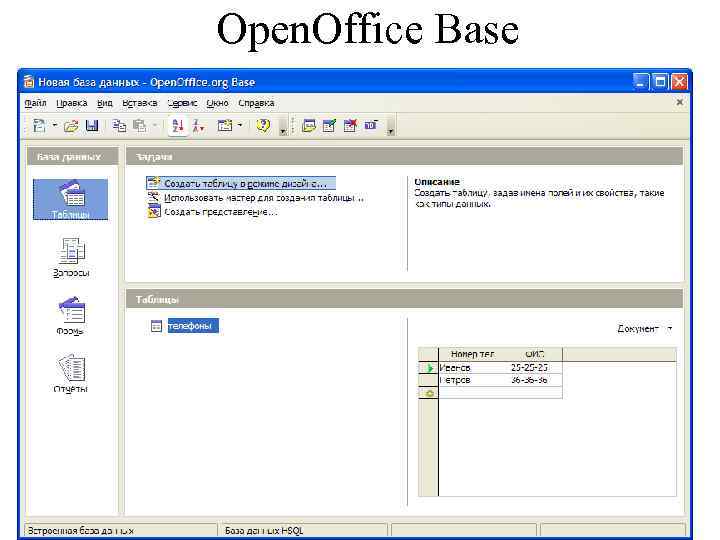Screen dimensions: 720x540
Task: Click the application icon in title bar
Action: pyautogui.click(x=28, y=82)
